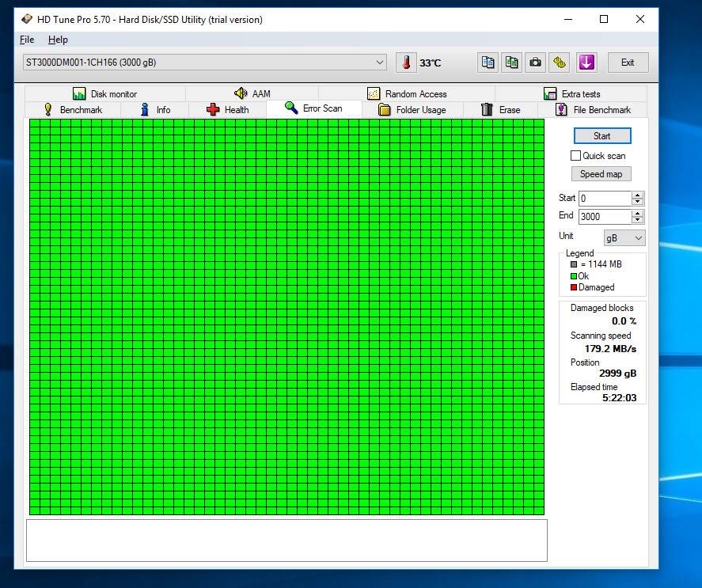Click the Exit button

628,63
